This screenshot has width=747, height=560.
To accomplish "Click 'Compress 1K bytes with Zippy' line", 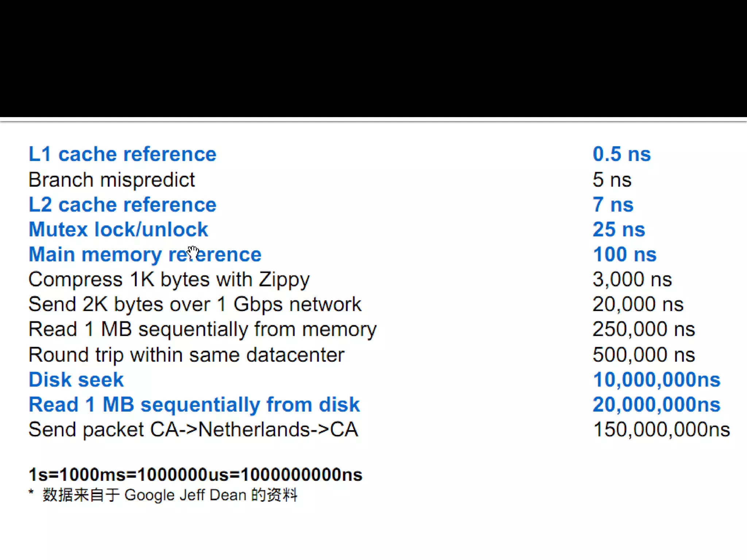I will click(169, 280).
